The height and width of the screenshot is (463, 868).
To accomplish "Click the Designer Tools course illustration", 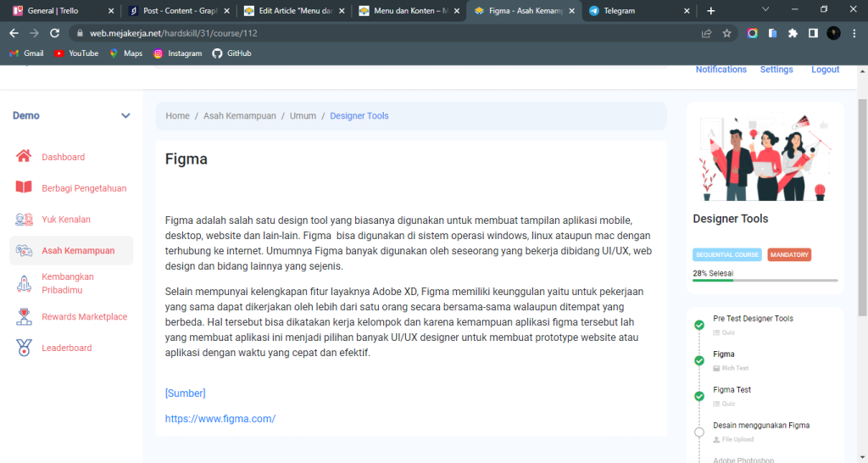I will click(765, 157).
